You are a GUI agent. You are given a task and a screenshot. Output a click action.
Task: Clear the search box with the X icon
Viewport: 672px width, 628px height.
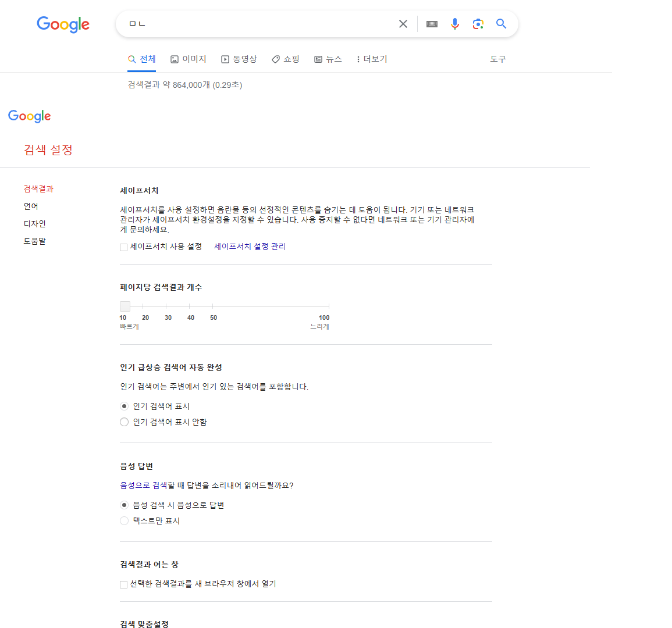(x=403, y=24)
